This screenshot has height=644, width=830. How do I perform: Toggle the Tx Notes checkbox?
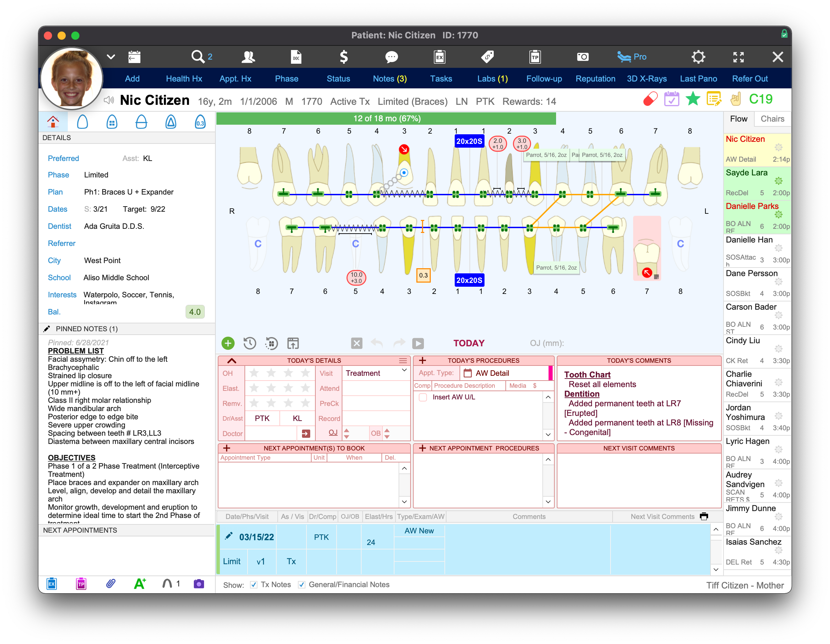point(254,585)
